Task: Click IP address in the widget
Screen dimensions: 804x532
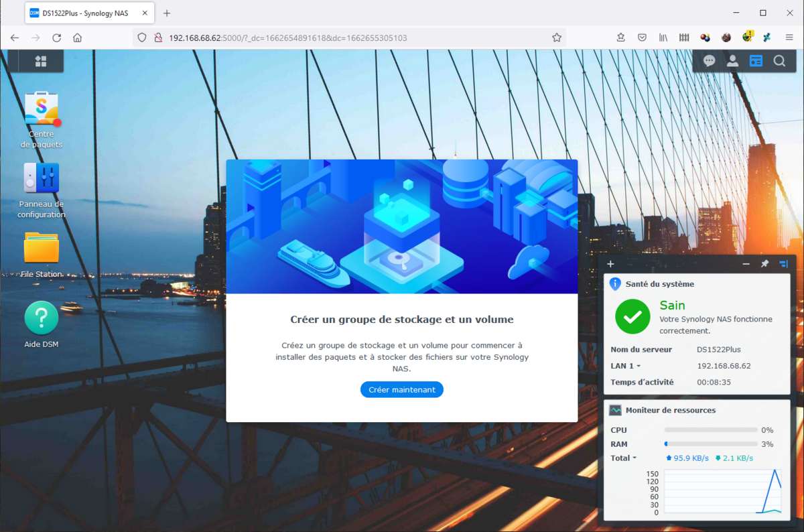Action: coord(724,366)
